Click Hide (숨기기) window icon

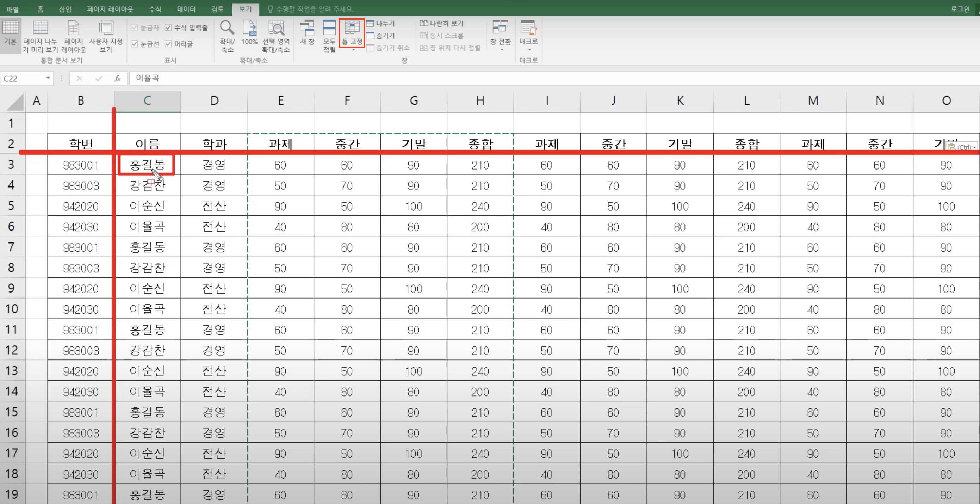[370, 36]
